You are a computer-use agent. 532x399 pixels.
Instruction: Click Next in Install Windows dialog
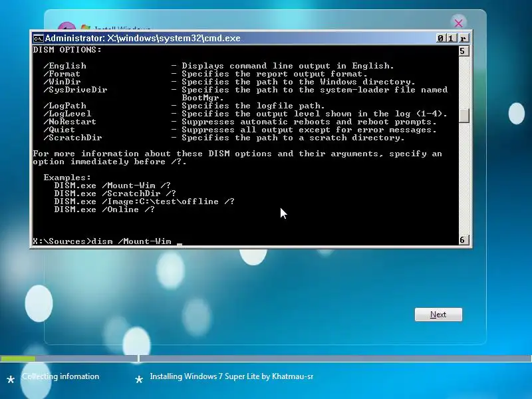[438, 315]
